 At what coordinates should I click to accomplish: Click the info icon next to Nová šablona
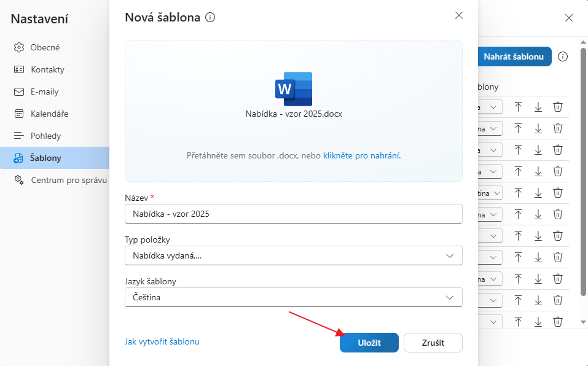210,18
